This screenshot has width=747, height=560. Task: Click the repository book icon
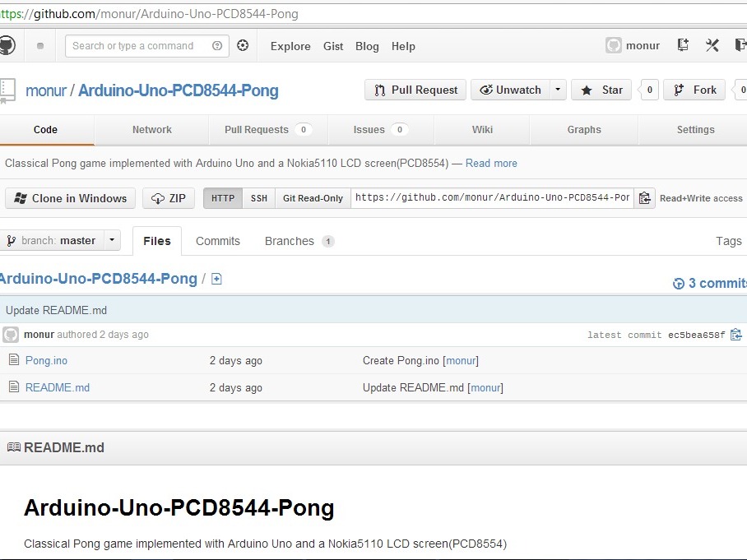[7, 90]
